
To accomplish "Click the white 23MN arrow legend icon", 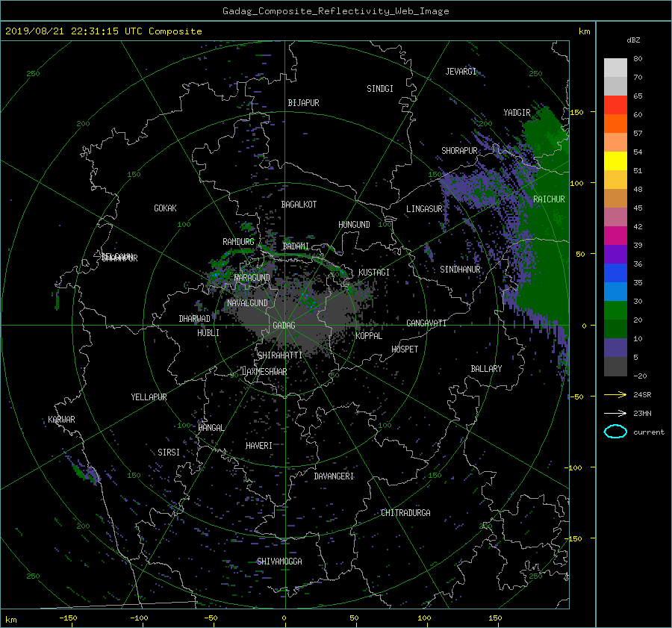I will 615,413.
